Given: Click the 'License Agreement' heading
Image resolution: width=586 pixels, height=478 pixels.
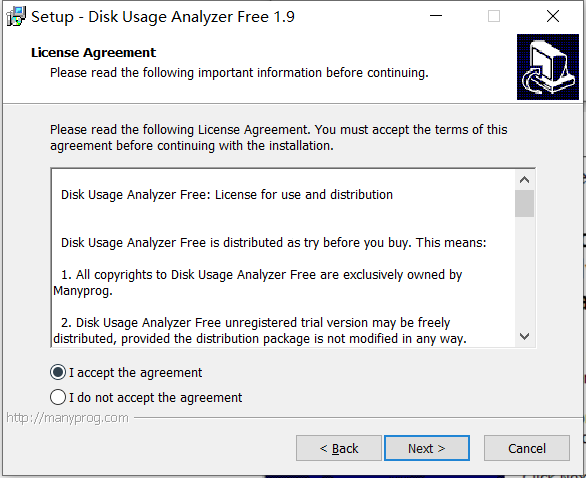Looking at the screenshot, I should (x=93, y=53).
